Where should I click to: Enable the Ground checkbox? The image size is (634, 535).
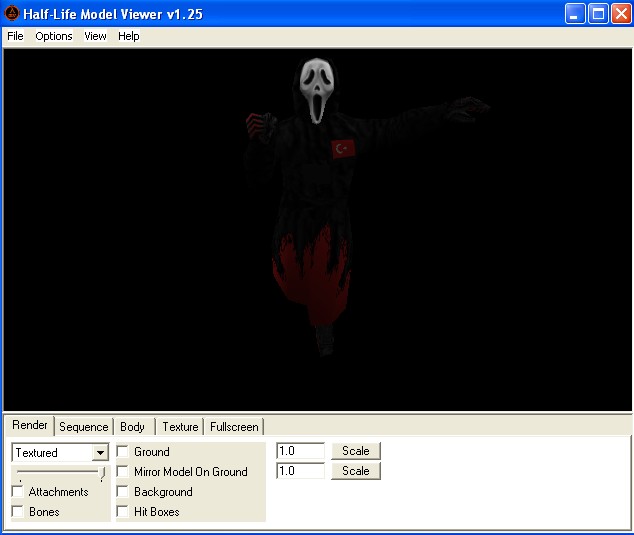tap(123, 452)
